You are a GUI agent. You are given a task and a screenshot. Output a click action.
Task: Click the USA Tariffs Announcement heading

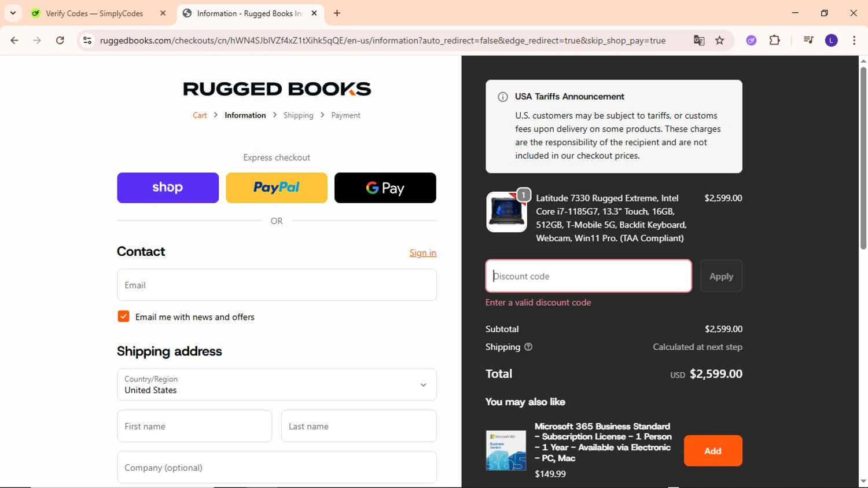coord(569,97)
